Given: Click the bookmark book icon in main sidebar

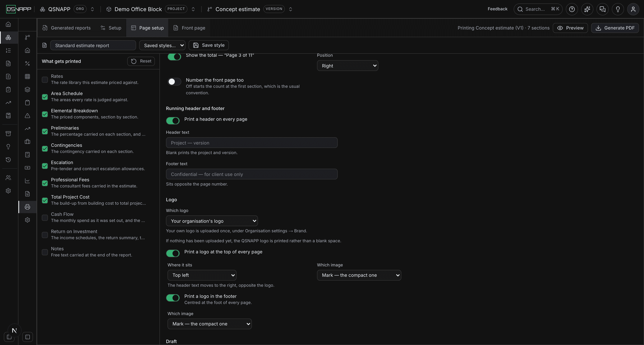Looking at the screenshot, I should pos(8,116).
